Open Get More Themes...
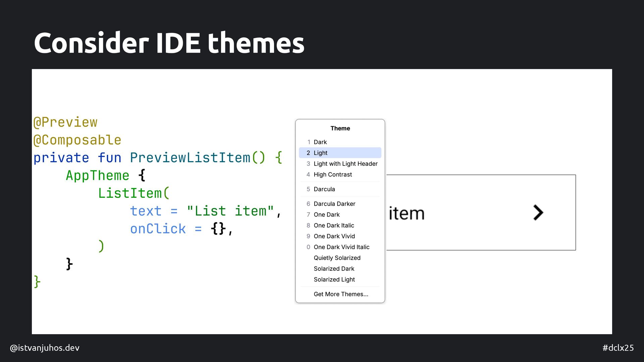This screenshot has height=362, width=644. pyautogui.click(x=340, y=294)
